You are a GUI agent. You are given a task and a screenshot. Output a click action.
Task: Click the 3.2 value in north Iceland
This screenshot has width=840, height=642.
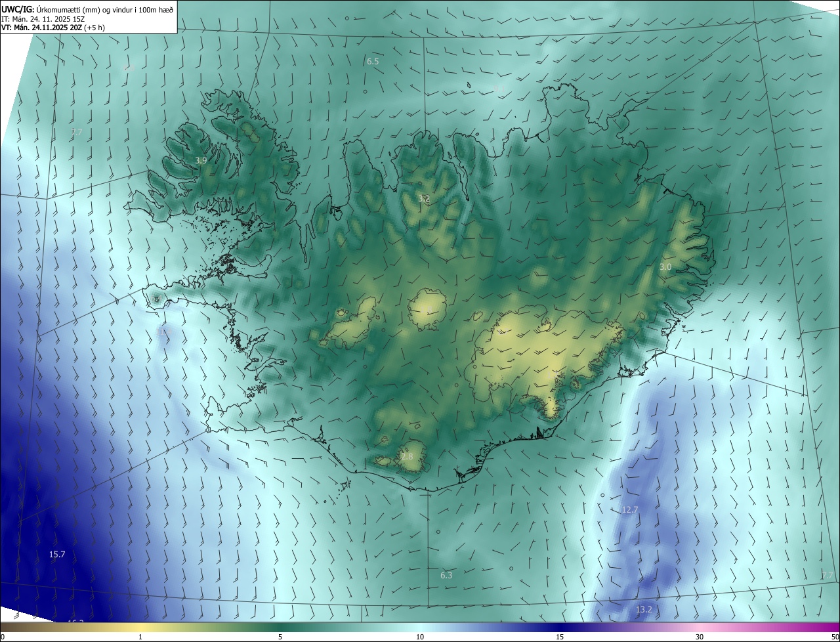click(424, 198)
